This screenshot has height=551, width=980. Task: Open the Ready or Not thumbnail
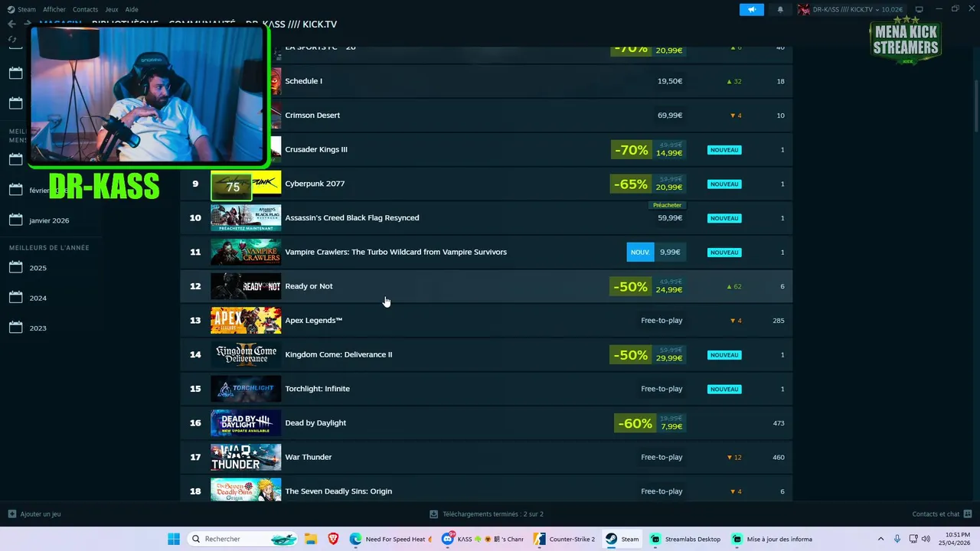[x=246, y=286]
